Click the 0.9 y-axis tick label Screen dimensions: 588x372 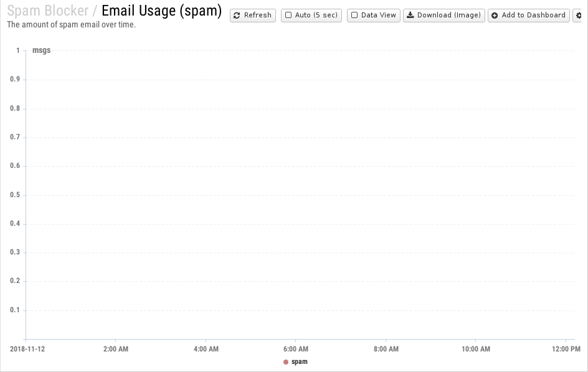[x=15, y=80]
